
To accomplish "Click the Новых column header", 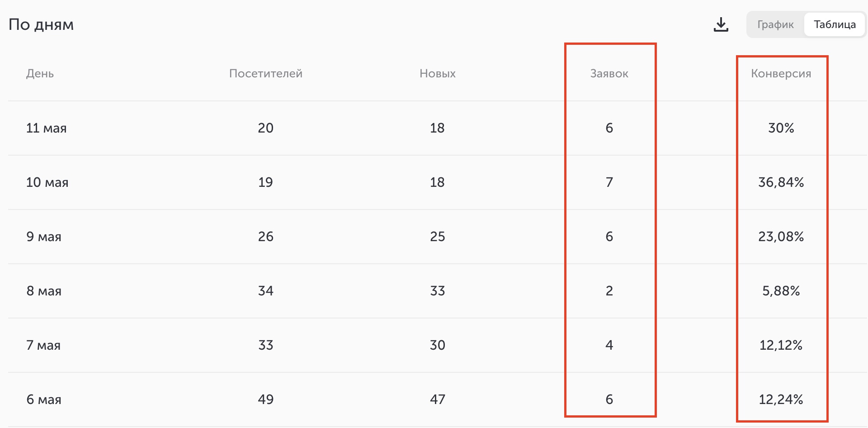I will 438,73.
